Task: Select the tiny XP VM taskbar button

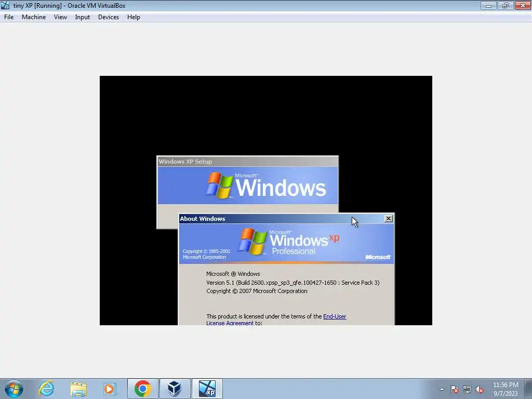Action: (x=207, y=389)
